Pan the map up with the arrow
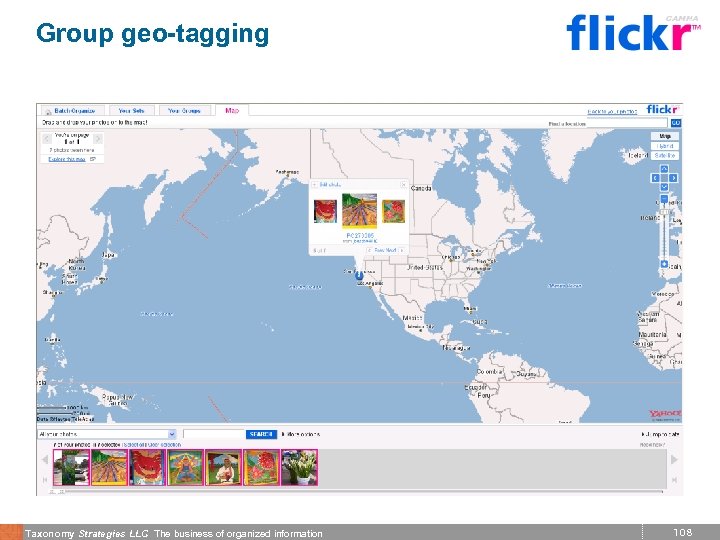Image resolution: width=720 pixels, height=540 pixels. [664, 169]
